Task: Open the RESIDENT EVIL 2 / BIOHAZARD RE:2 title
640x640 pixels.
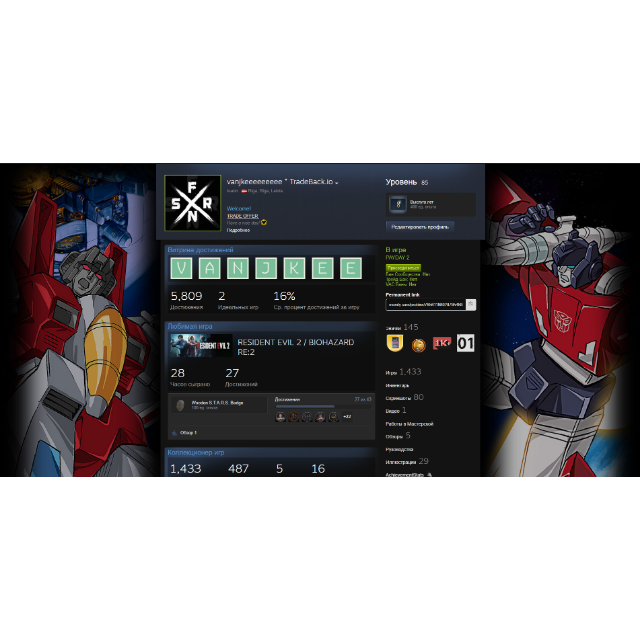Action: pyautogui.click(x=296, y=347)
